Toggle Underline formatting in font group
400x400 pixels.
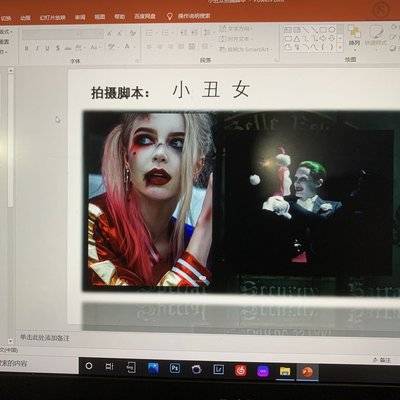click(47, 49)
